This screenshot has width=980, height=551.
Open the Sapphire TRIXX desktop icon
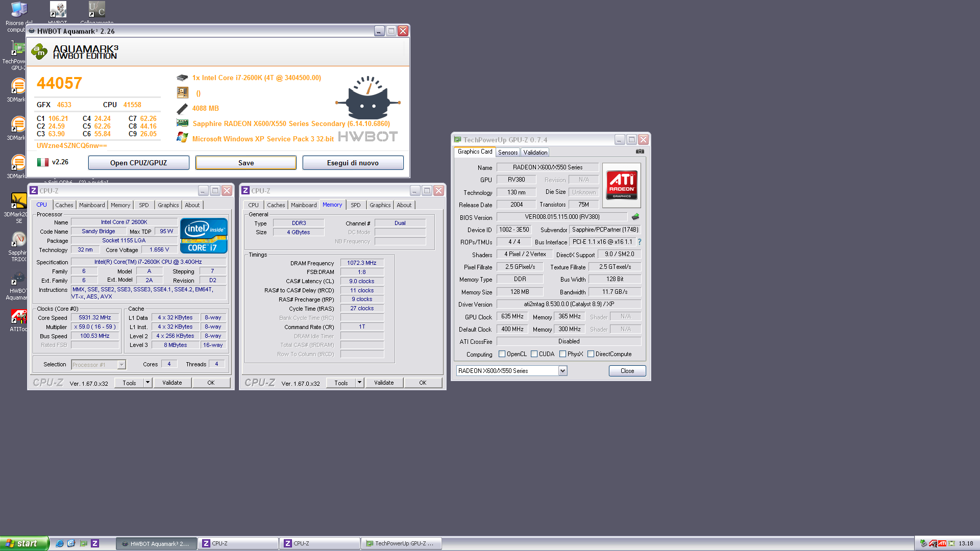click(18, 246)
